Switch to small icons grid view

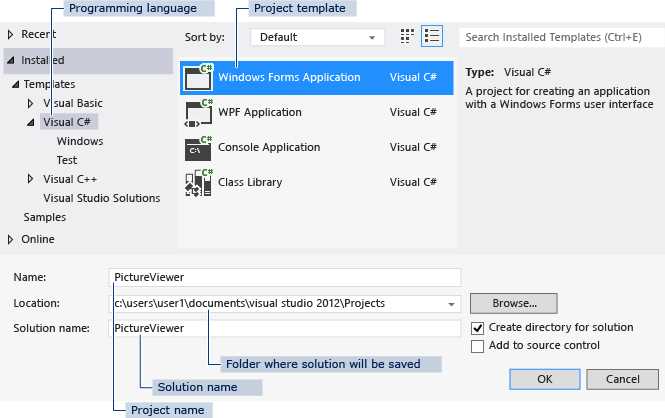407,37
